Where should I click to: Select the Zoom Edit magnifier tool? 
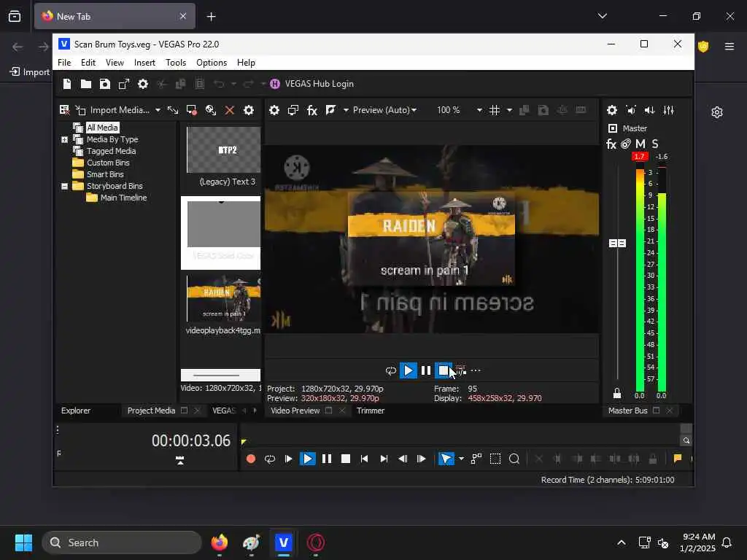[x=514, y=459]
